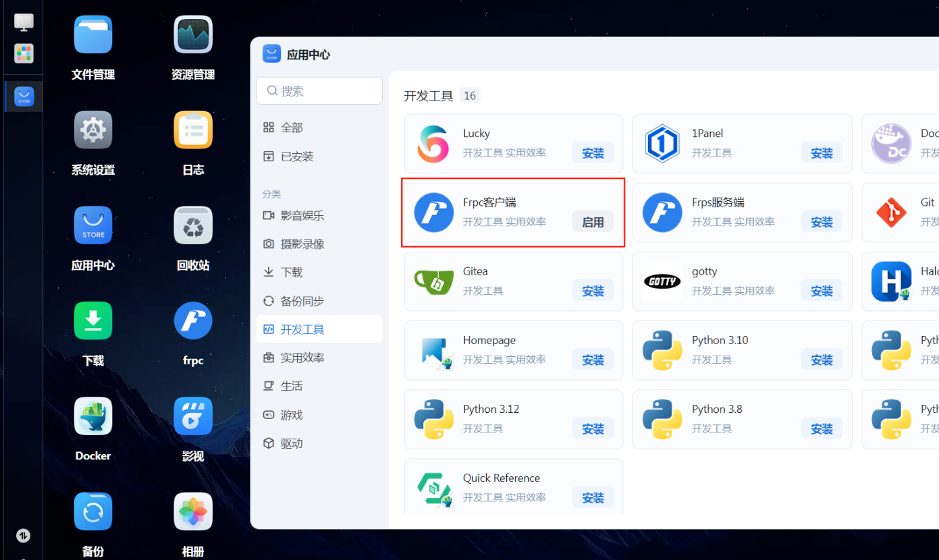Click the Python 3.10 app icon

coord(662,351)
